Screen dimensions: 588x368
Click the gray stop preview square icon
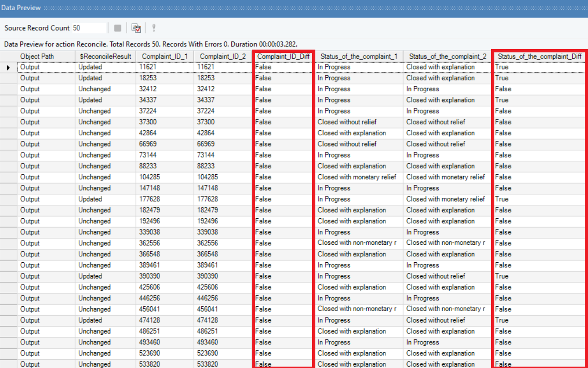tap(118, 28)
